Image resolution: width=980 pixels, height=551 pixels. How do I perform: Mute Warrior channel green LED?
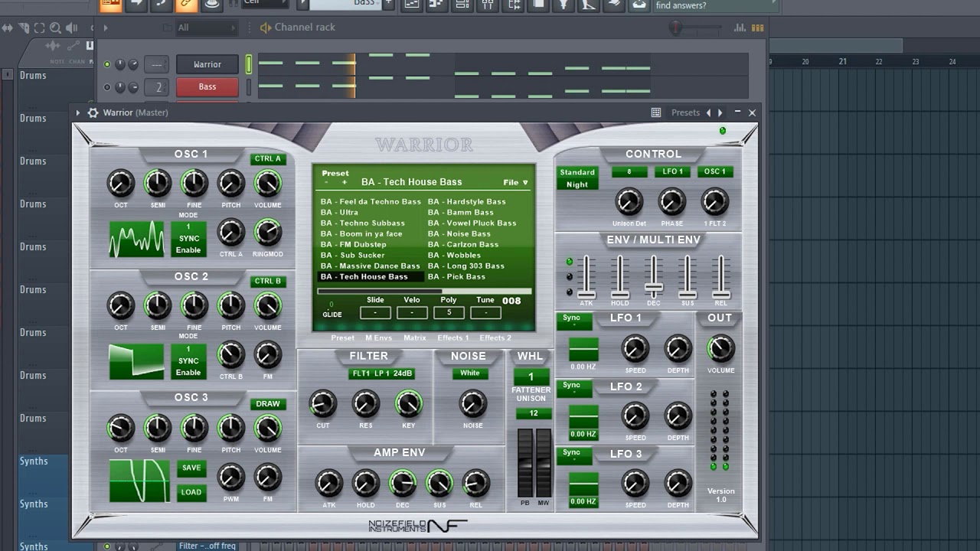point(107,65)
